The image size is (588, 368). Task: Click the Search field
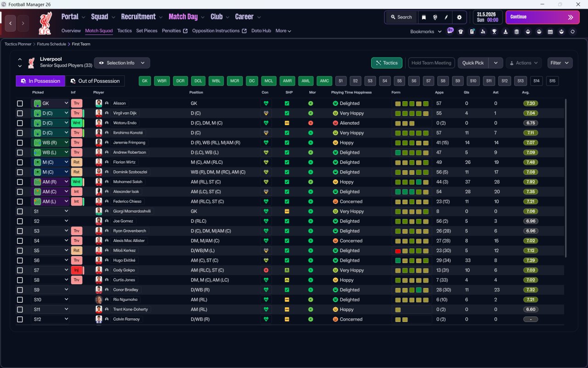coord(401,17)
